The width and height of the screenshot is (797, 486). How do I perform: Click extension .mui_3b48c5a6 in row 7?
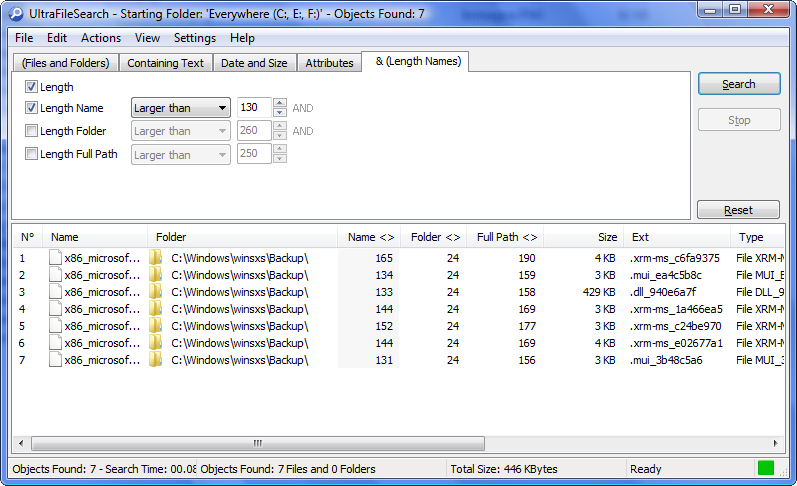(x=666, y=360)
